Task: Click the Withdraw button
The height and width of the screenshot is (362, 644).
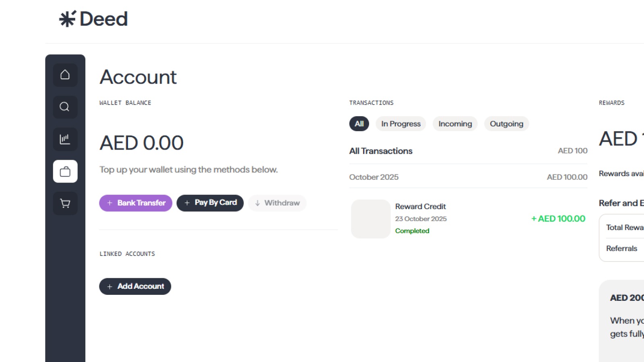Action: pos(277,203)
